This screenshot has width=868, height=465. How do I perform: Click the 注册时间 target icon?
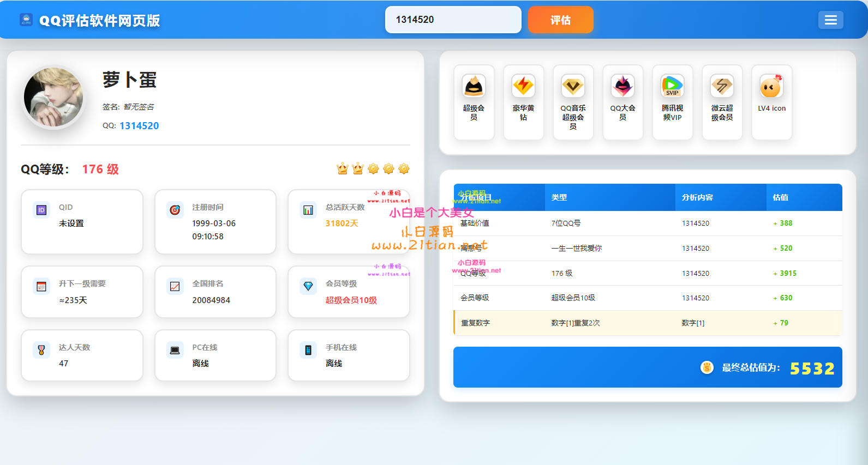tap(175, 210)
